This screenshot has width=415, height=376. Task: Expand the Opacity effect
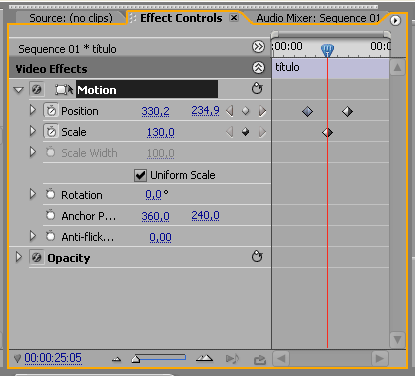[19, 257]
